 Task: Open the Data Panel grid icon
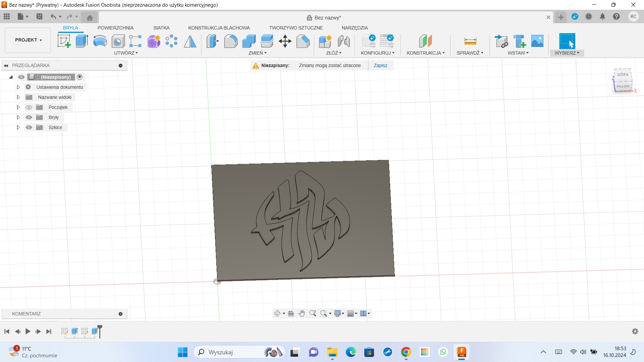coord(7,16)
